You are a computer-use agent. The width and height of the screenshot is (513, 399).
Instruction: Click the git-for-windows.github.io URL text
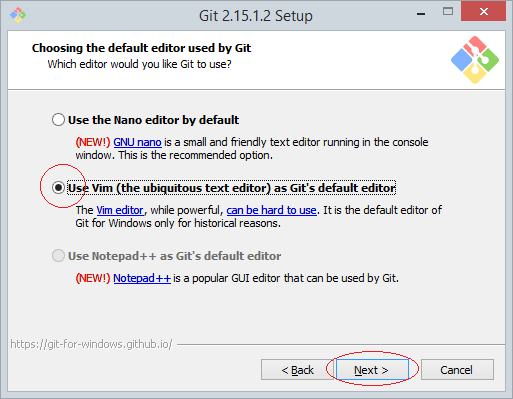(x=91, y=344)
